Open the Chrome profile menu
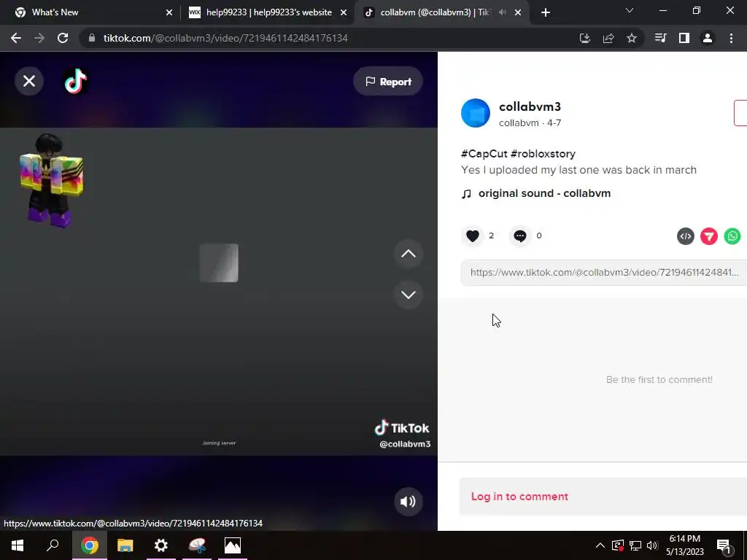The image size is (747, 560). coord(708,38)
